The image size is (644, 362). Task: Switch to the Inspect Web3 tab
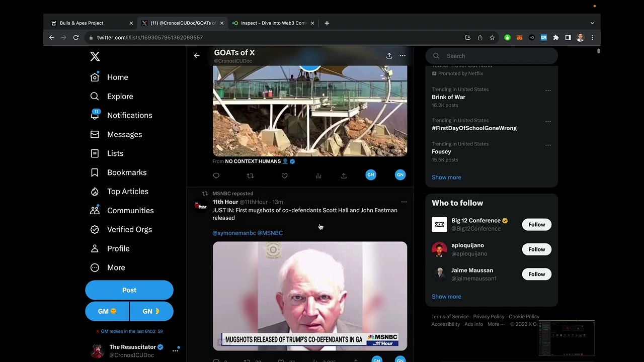273,23
